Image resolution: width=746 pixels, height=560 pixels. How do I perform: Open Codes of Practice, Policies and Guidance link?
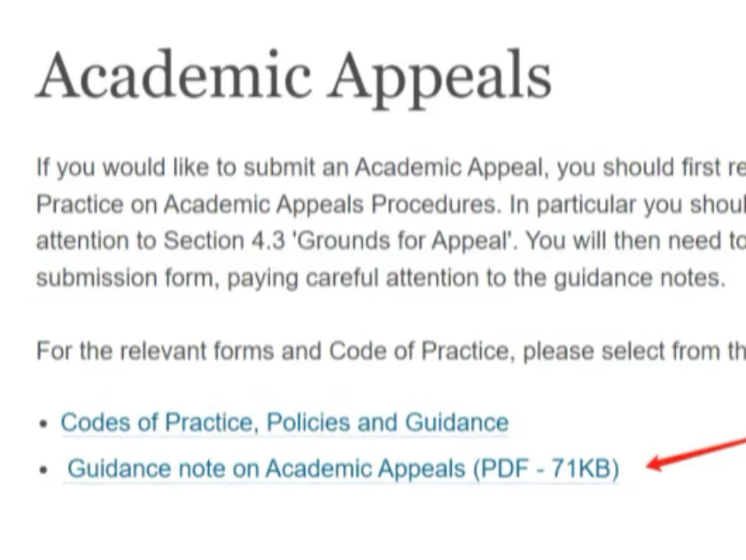[284, 423]
